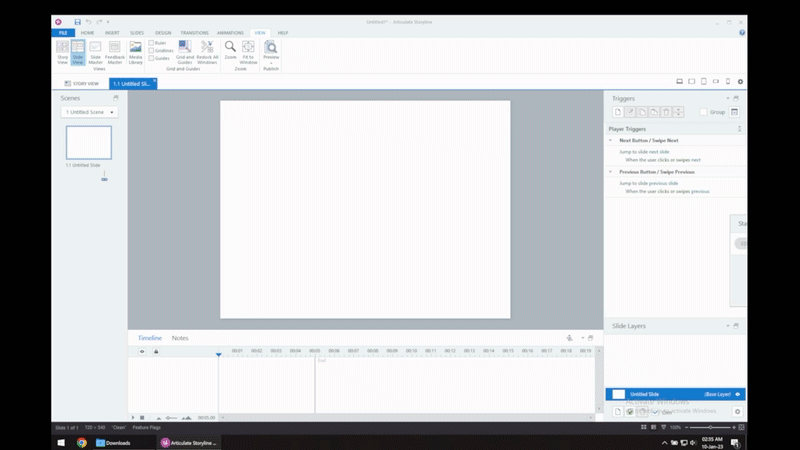Viewport: 800px width, 450px height.
Task: Collapse Next Button / Swipe Next trigger
Action: (611, 141)
